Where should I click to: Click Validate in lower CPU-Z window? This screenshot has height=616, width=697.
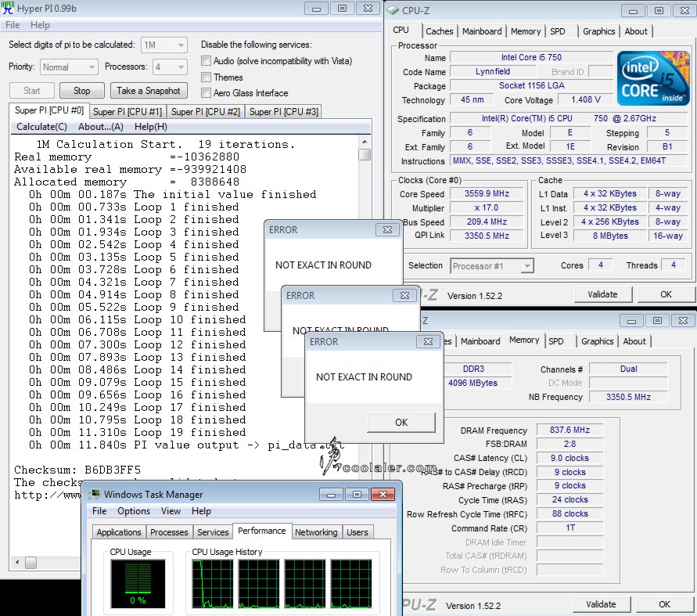pyautogui.click(x=601, y=604)
